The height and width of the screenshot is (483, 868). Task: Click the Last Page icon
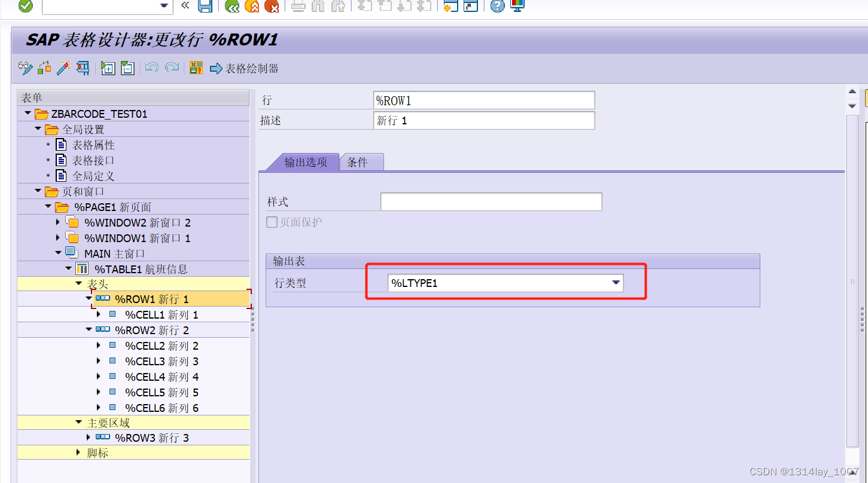(424, 6)
